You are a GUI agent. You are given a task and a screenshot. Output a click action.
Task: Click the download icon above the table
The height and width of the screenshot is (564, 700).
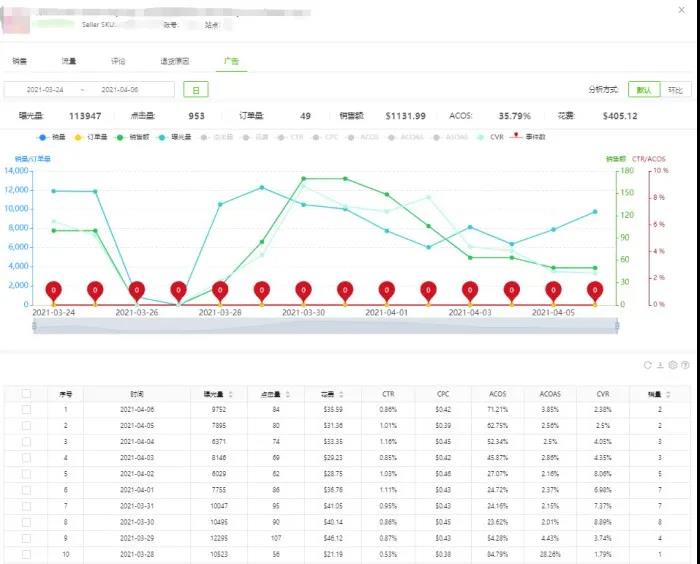click(x=660, y=365)
